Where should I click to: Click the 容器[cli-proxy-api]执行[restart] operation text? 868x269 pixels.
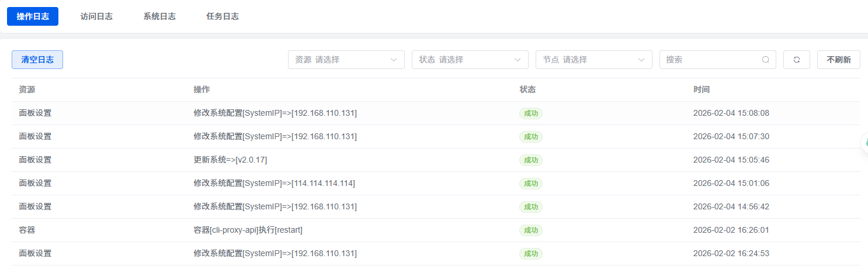tap(248, 230)
